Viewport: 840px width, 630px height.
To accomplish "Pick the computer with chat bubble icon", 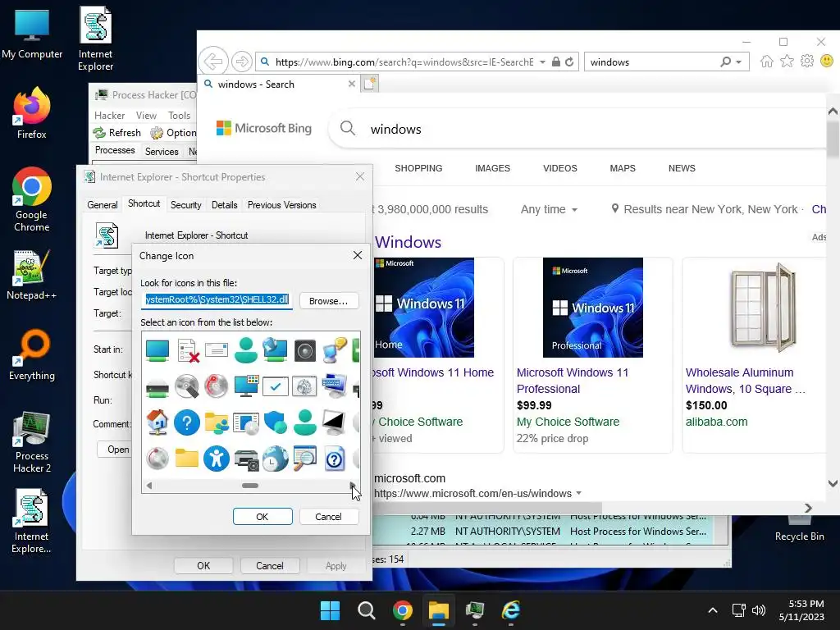I will click(x=335, y=350).
